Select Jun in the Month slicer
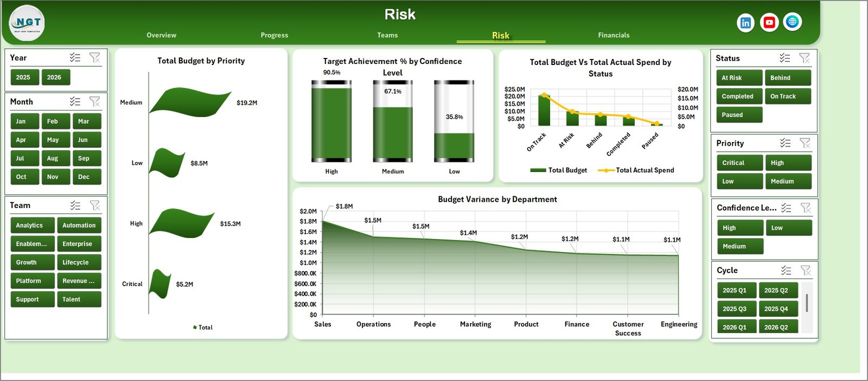This screenshot has width=868, height=381. coord(86,140)
